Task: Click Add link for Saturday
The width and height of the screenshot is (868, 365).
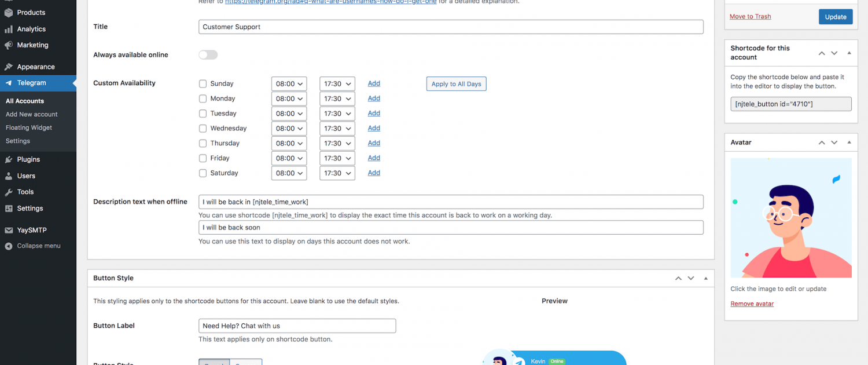Action: tap(374, 173)
